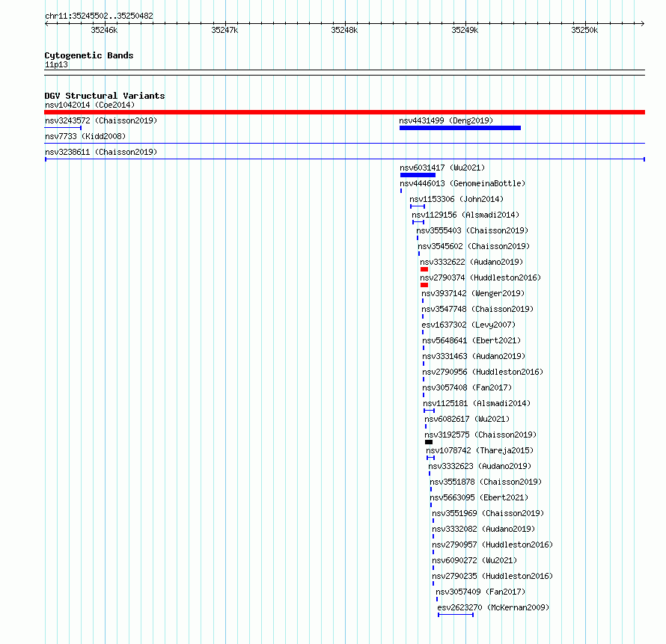
Task: Click the 11p13 band label
Action: point(56,64)
